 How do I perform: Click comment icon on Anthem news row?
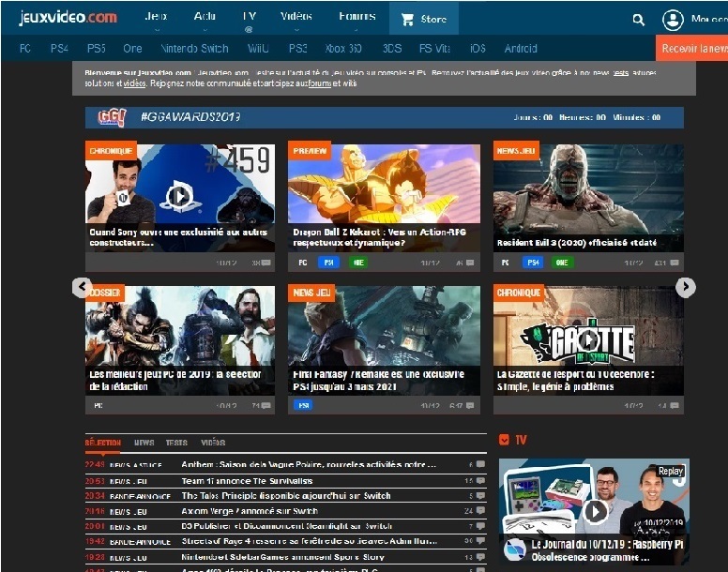click(x=480, y=464)
